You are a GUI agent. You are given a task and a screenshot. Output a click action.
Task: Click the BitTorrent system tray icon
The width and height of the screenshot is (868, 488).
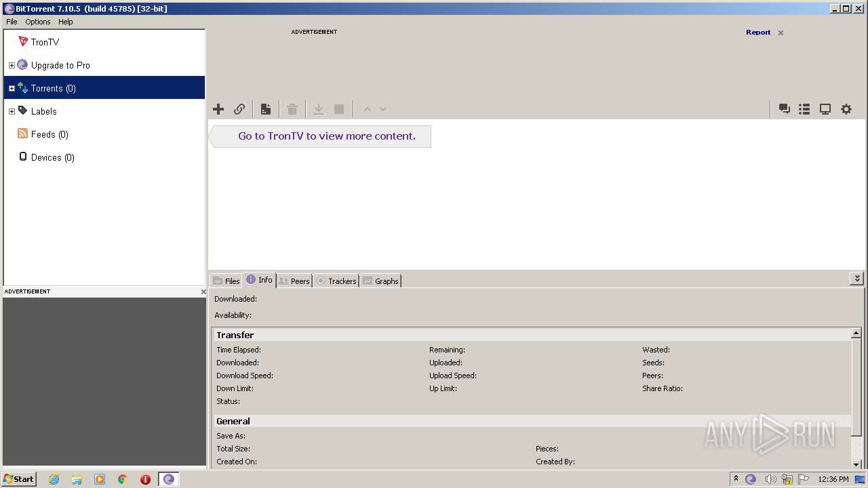751,479
